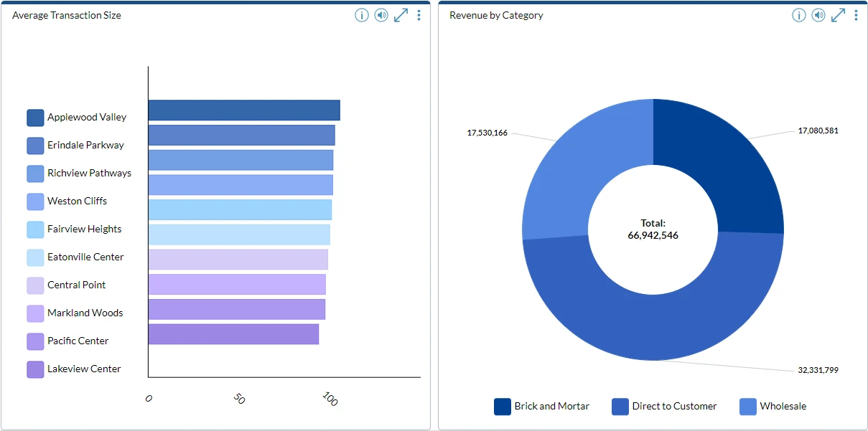This screenshot has width=868, height=431.
Task: Expand Revenue by Category panel to fullscreen
Action: tap(838, 15)
